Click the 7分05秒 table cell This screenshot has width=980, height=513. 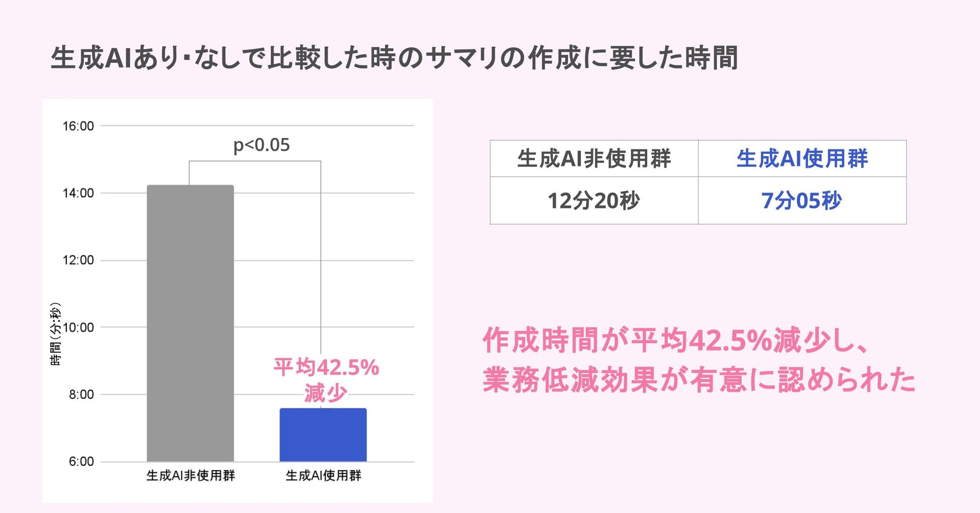[802, 201]
